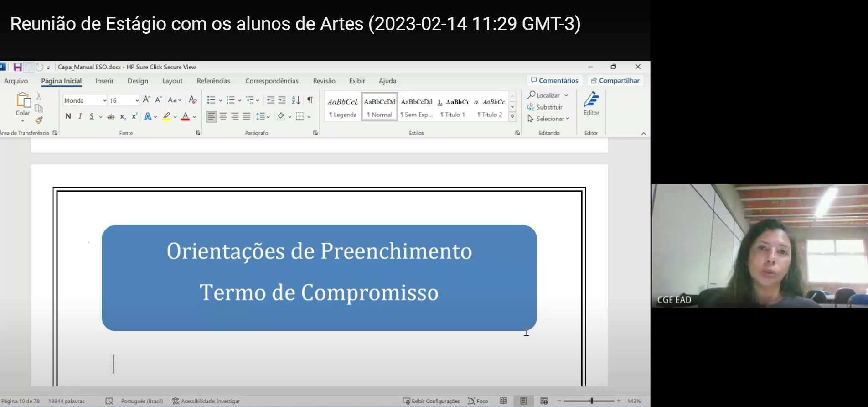Viewport: 868px width, 407px height.
Task: Click the Sort A-Z icon
Action: 296,100
